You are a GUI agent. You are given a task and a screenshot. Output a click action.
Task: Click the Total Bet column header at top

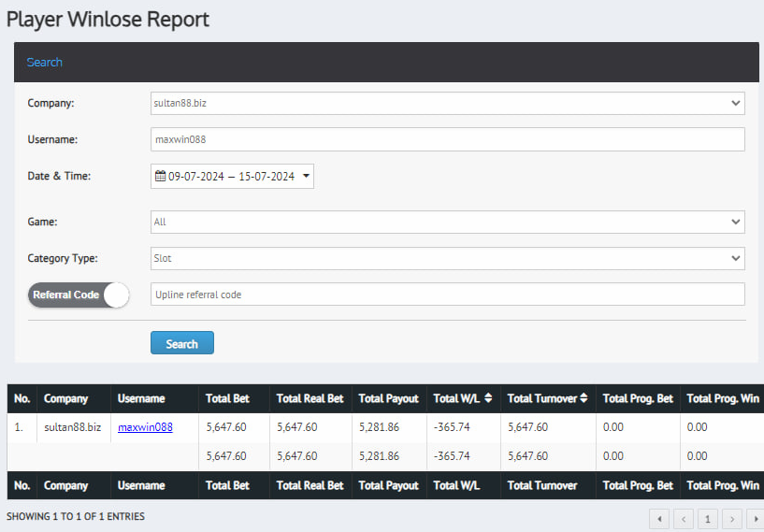pyautogui.click(x=227, y=398)
